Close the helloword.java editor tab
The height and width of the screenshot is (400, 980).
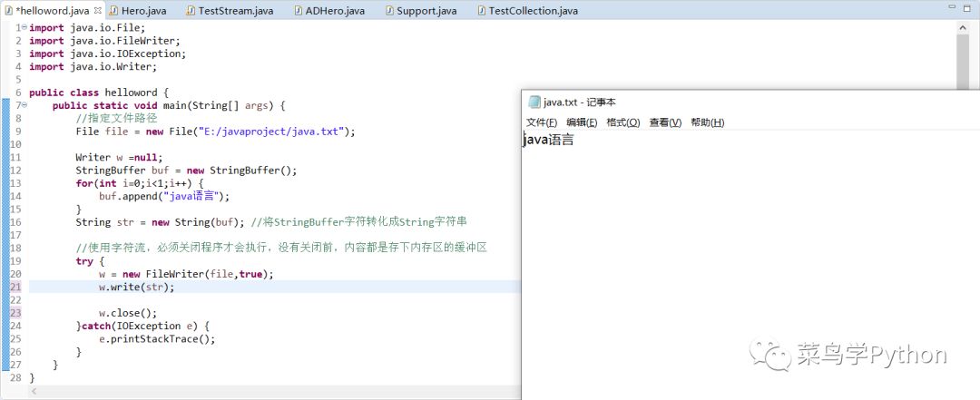[x=97, y=11]
